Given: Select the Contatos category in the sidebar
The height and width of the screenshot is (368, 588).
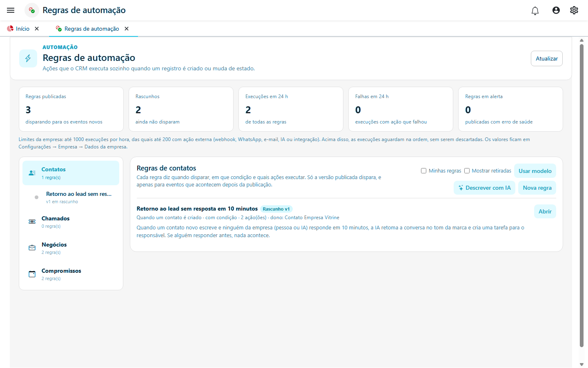Looking at the screenshot, I should point(71,173).
